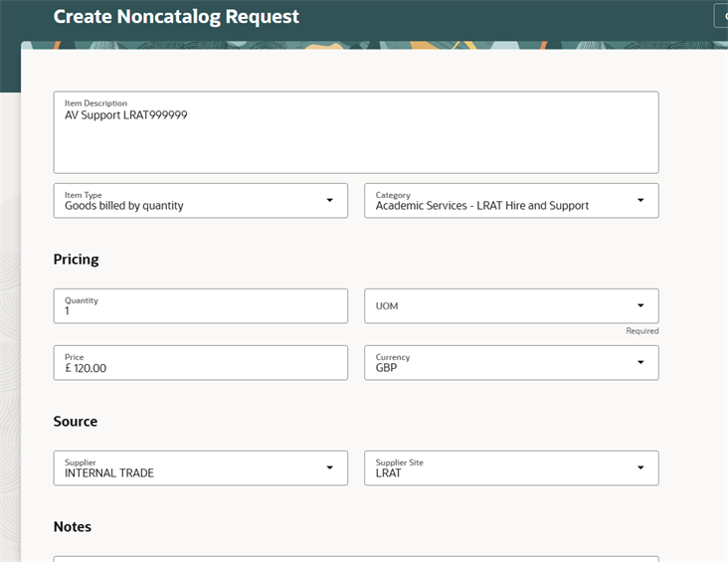Click the Source section heading
This screenshot has width=728, height=562.
click(x=76, y=422)
